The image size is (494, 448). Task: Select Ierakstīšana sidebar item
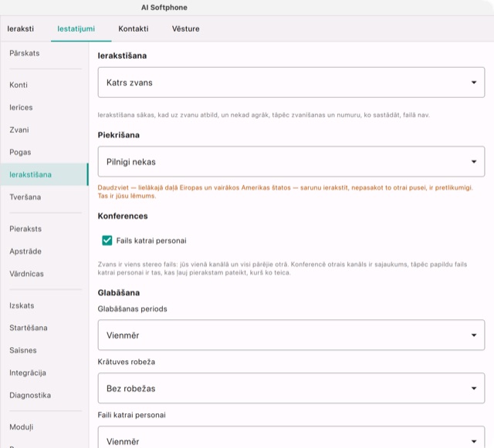45,174
